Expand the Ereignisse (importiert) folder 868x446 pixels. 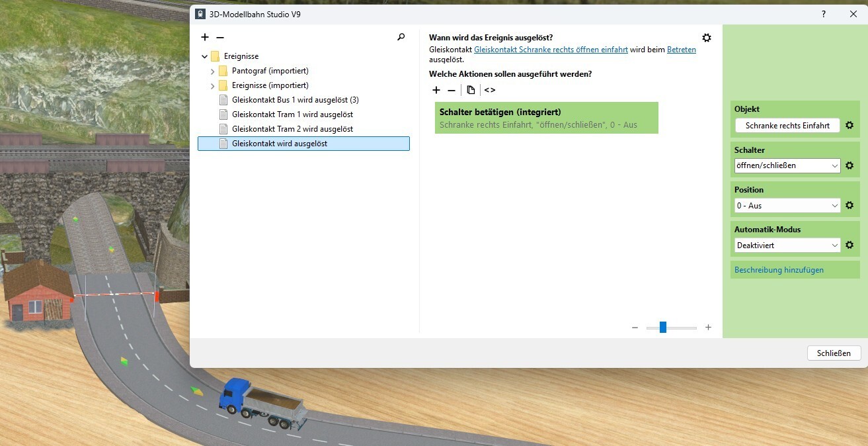(212, 85)
